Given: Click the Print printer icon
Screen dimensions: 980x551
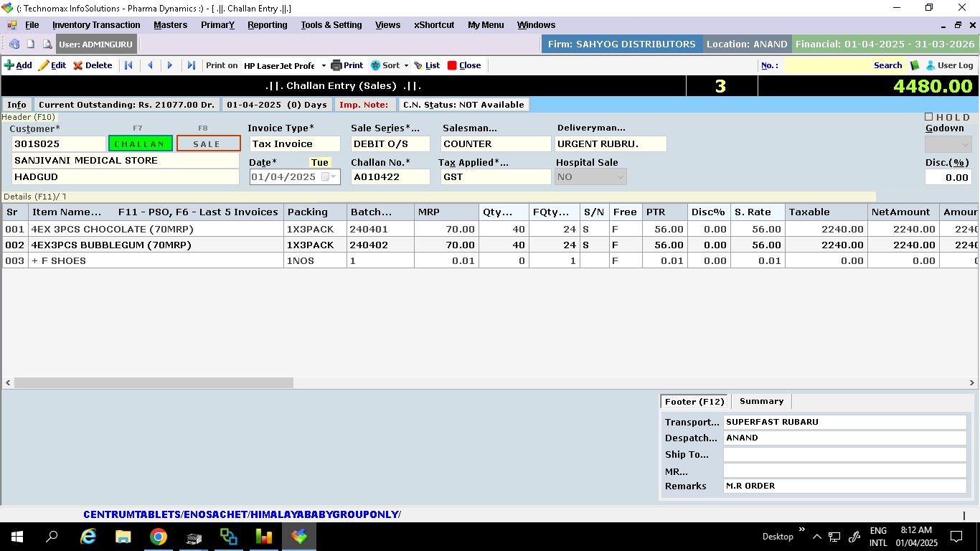Looking at the screenshot, I should (336, 65).
